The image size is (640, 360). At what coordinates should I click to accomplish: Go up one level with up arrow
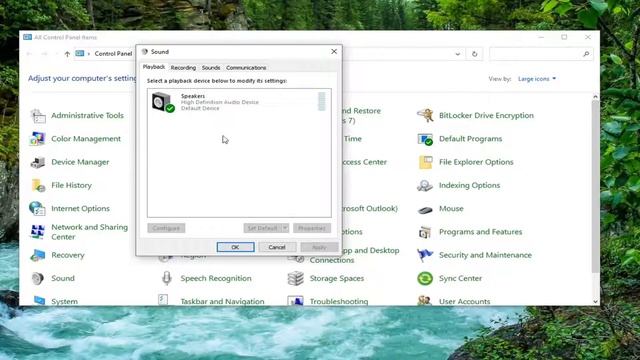click(x=67, y=54)
